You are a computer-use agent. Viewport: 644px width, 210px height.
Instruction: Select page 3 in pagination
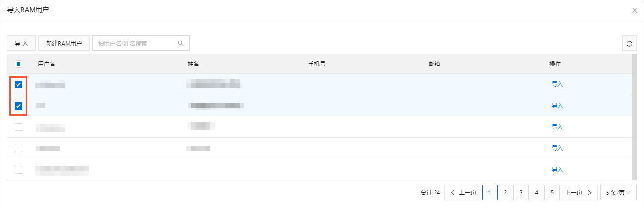(521, 193)
